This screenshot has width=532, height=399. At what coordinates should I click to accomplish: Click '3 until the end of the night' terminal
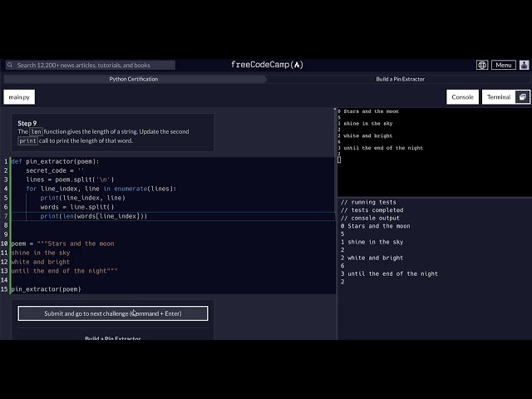coord(381,148)
